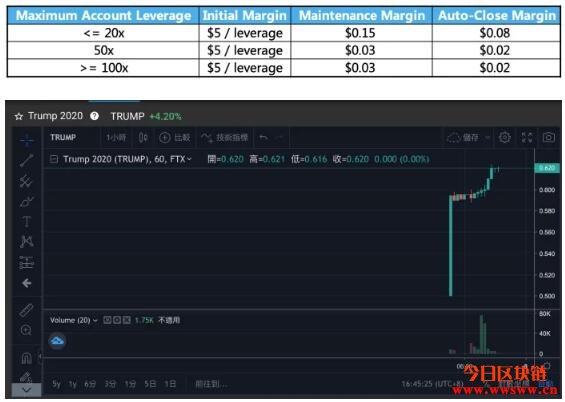Activate the zoom in tool
The width and height of the screenshot is (565, 402).
(26, 330)
